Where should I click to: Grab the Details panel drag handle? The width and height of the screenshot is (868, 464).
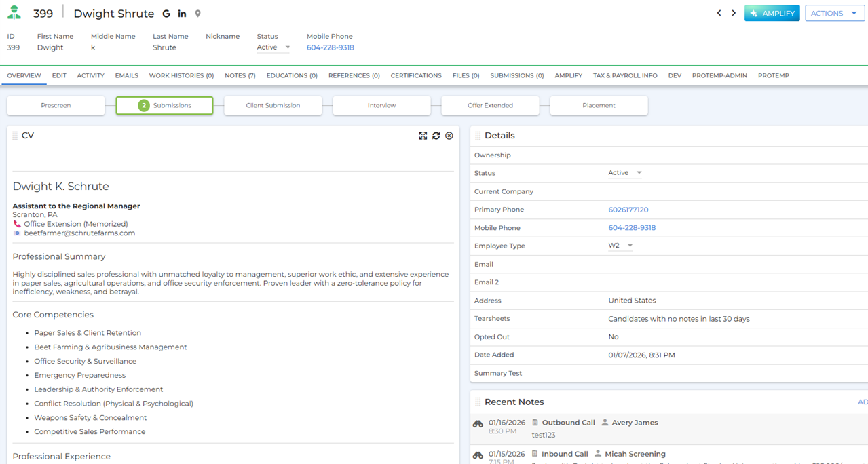[x=478, y=136]
